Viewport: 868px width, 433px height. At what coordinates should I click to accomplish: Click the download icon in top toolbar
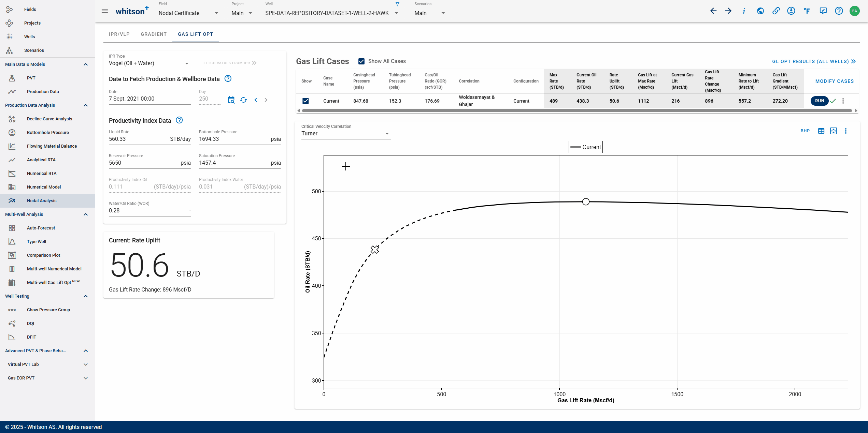(x=791, y=11)
